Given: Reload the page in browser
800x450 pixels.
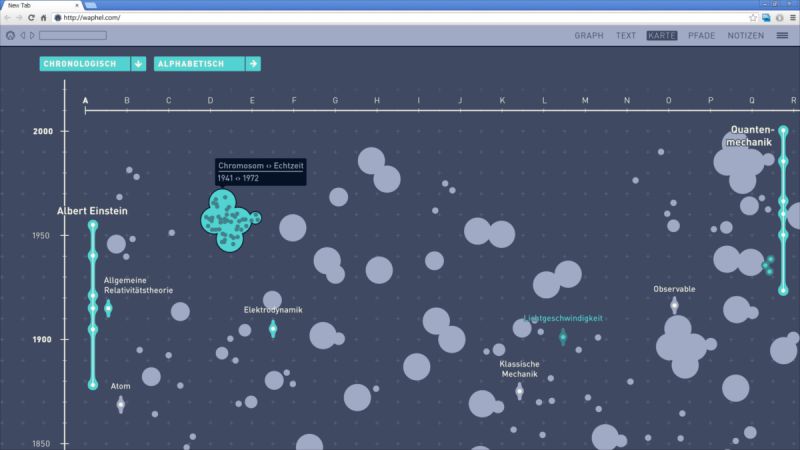Looking at the screenshot, I should [x=30, y=18].
